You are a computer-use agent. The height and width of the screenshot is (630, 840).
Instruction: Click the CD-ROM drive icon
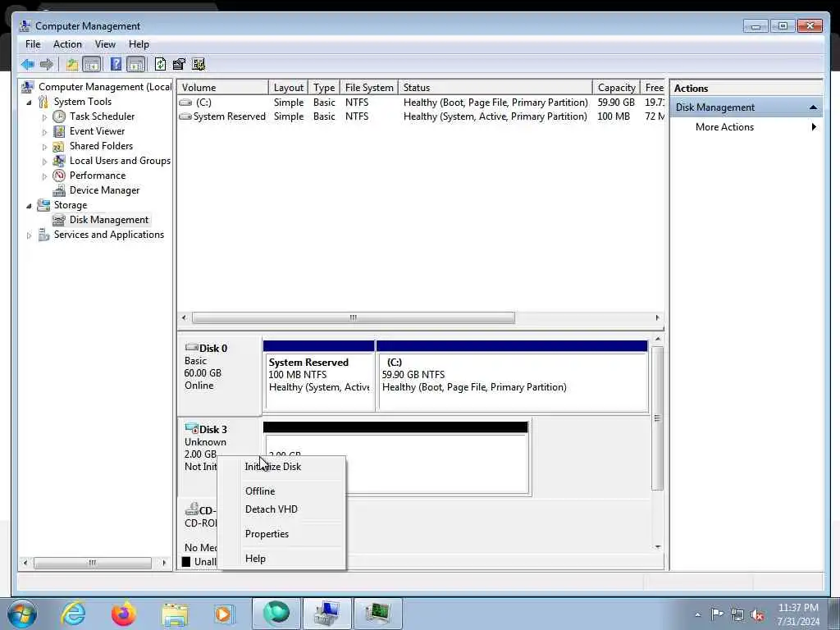pos(191,509)
